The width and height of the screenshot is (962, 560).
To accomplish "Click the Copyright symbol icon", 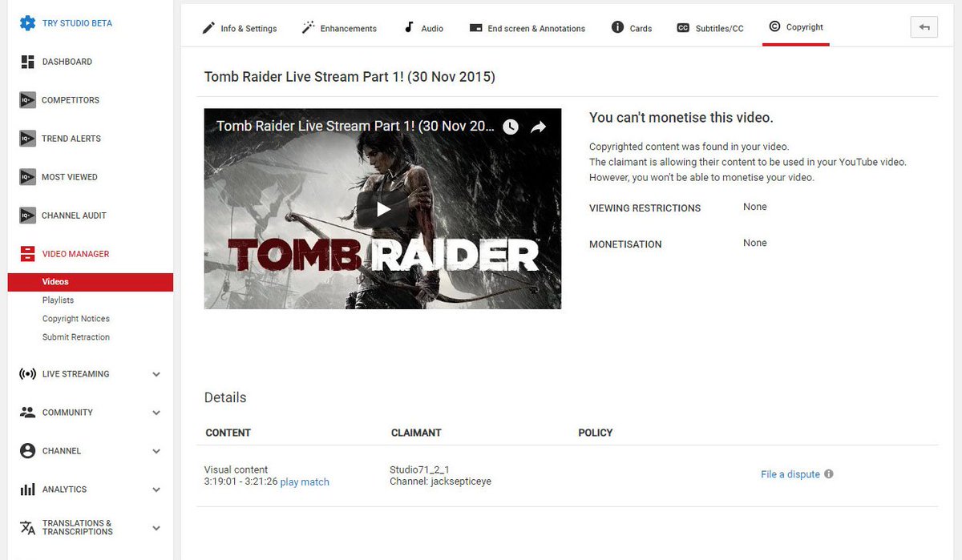I will pyautogui.click(x=774, y=26).
